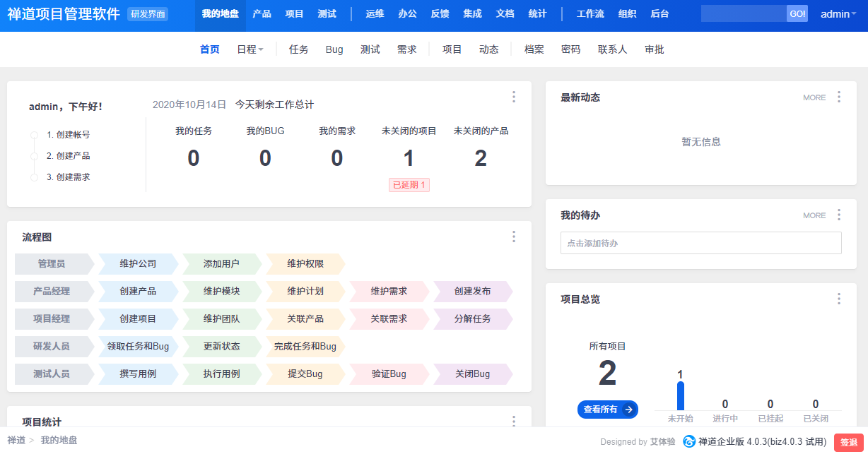Click step 1. 创建帐号

(69, 134)
